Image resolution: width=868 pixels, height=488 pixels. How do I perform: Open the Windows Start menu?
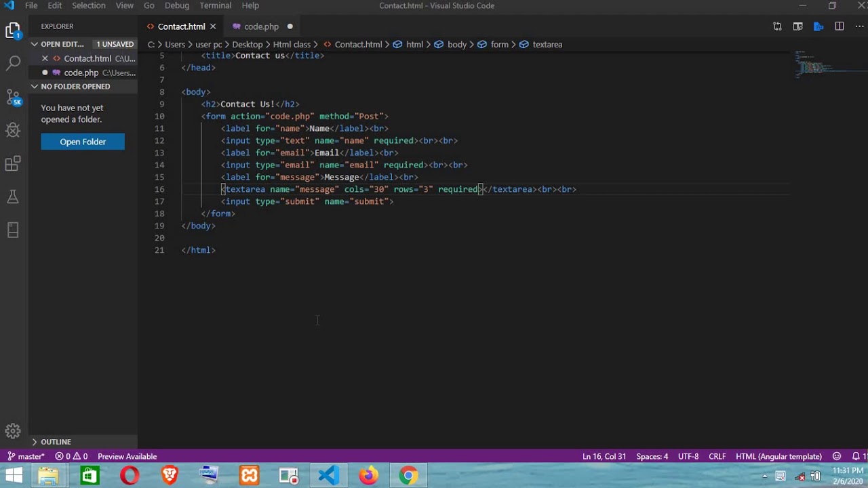point(14,476)
